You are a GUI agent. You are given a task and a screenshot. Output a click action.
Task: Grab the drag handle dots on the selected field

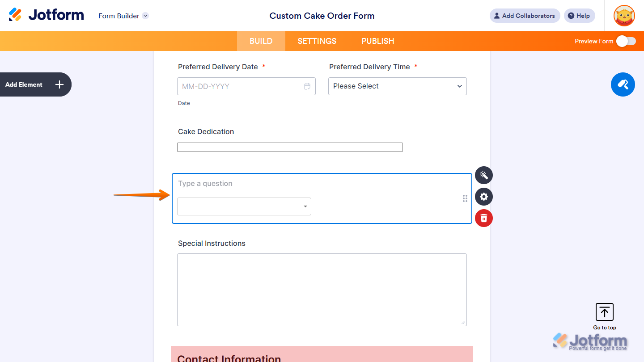click(x=465, y=198)
